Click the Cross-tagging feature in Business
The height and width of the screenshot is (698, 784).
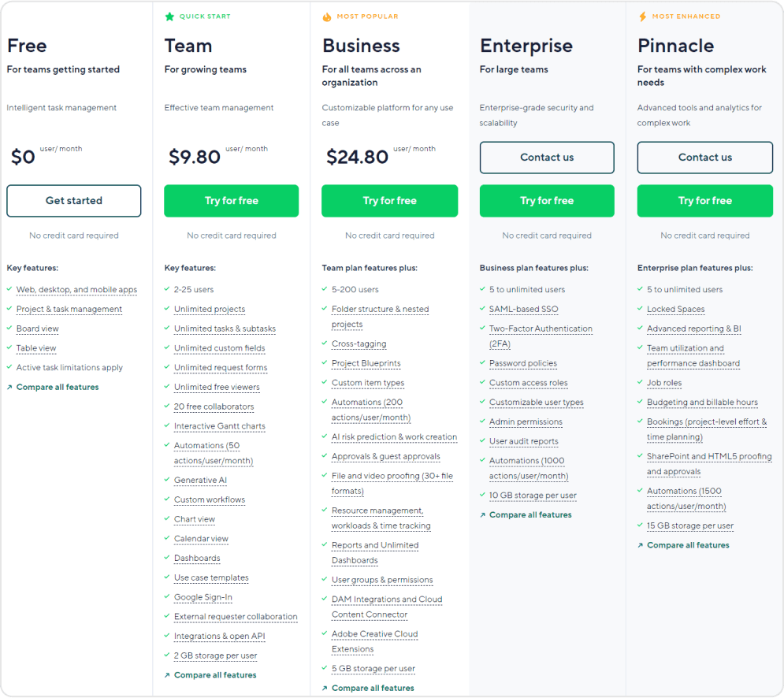[359, 344]
